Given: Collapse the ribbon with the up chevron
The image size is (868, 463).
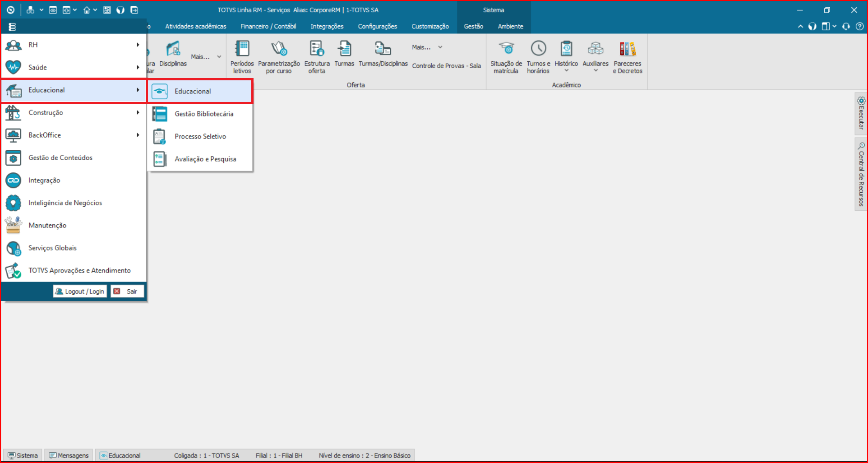Looking at the screenshot, I should point(800,26).
